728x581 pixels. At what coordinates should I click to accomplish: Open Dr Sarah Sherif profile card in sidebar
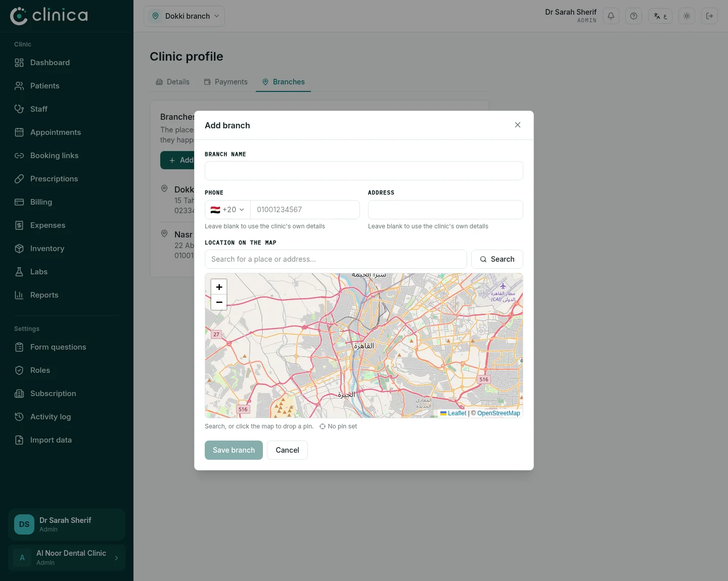(67, 524)
